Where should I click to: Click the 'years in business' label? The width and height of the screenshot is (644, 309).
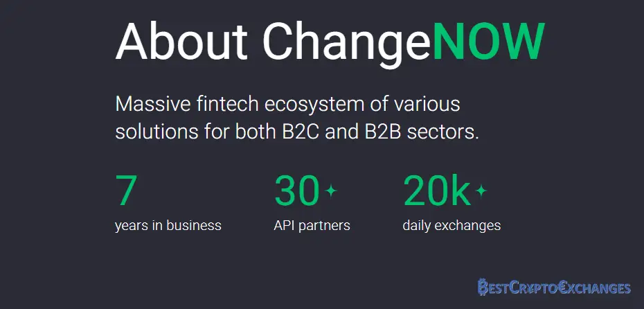click(x=168, y=226)
